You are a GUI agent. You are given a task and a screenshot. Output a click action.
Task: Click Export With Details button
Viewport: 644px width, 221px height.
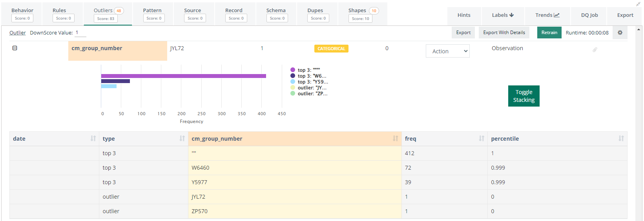tap(504, 33)
